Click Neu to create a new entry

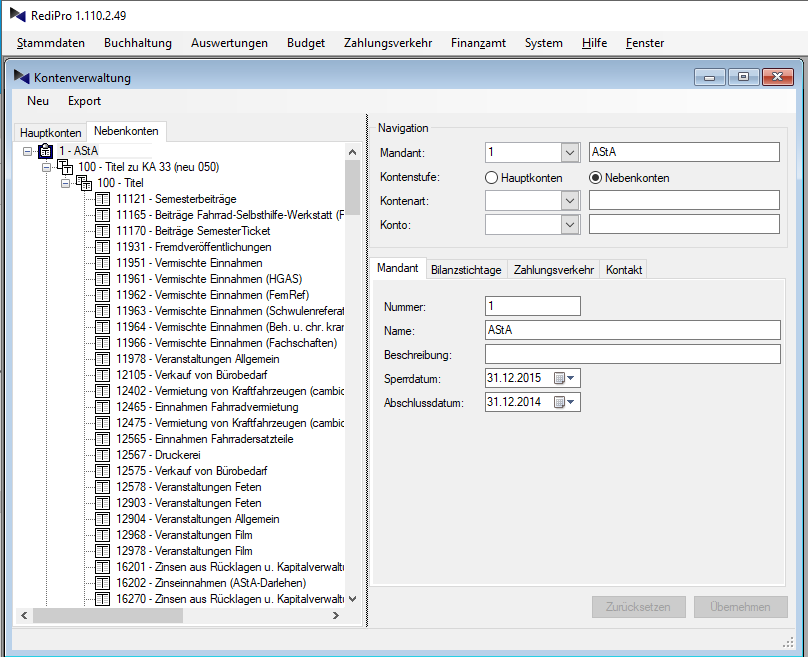point(38,101)
